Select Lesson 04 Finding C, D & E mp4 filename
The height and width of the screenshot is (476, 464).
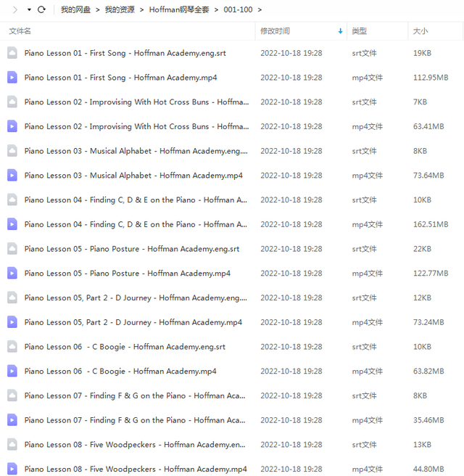pos(136,224)
